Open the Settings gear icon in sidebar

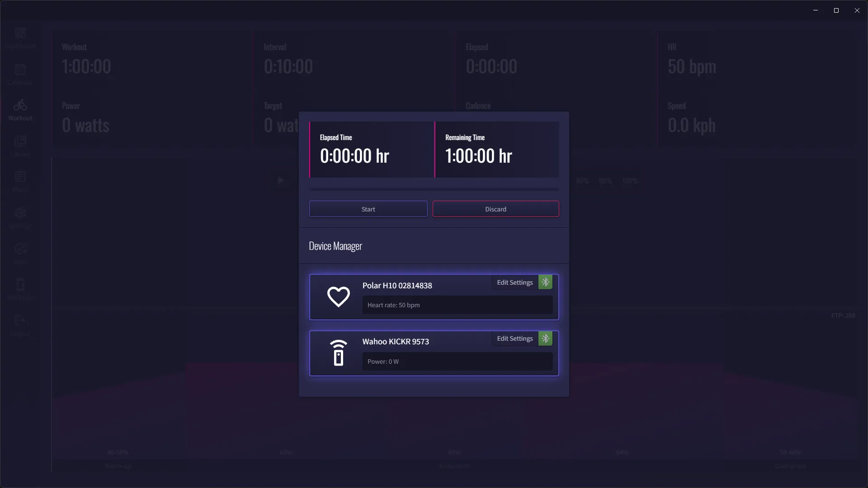click(x=20, y=213)
